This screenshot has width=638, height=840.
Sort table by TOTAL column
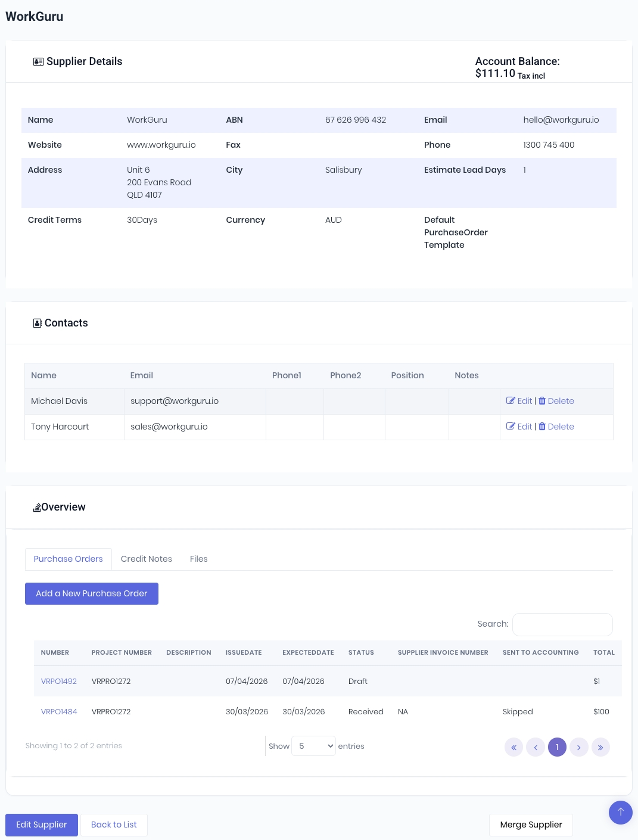604,653
